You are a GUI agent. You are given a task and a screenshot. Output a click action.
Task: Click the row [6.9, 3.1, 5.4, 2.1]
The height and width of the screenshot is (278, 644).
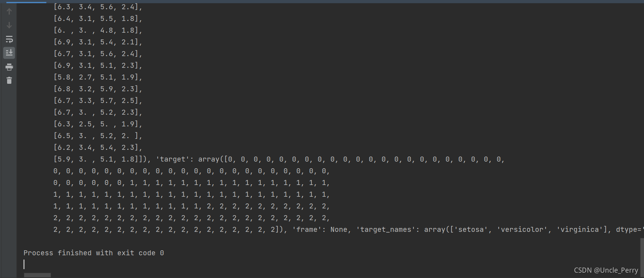(x=98, y=42)
